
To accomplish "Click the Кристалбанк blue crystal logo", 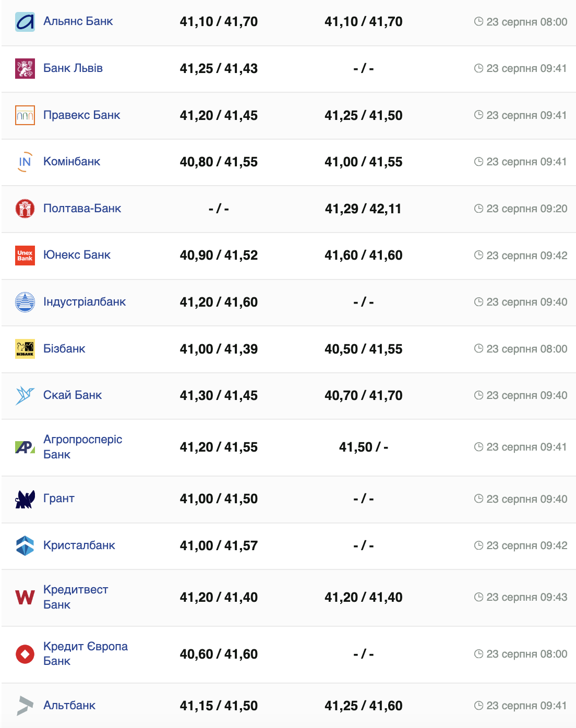I will [25, 545].
